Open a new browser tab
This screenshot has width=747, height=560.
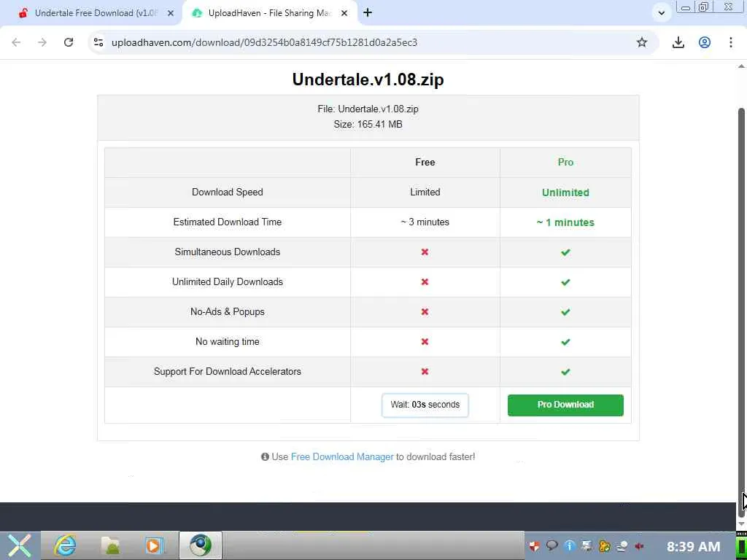point(368,13)
